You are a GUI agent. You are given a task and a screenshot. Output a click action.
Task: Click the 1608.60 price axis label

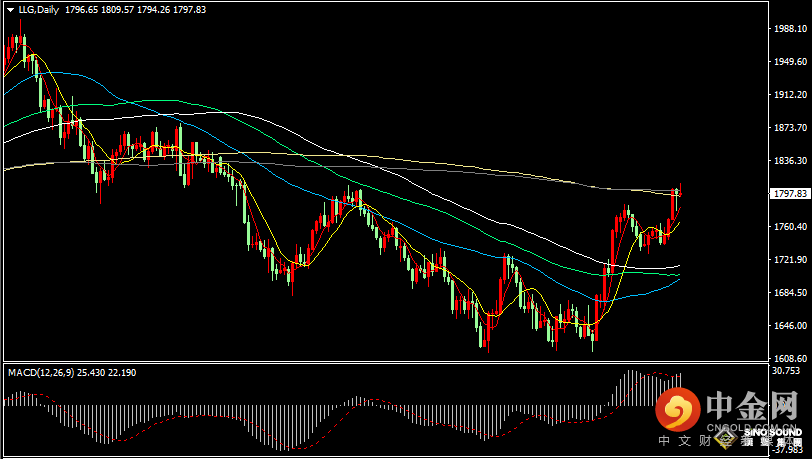pyautogui.click(x=791, y=358)
